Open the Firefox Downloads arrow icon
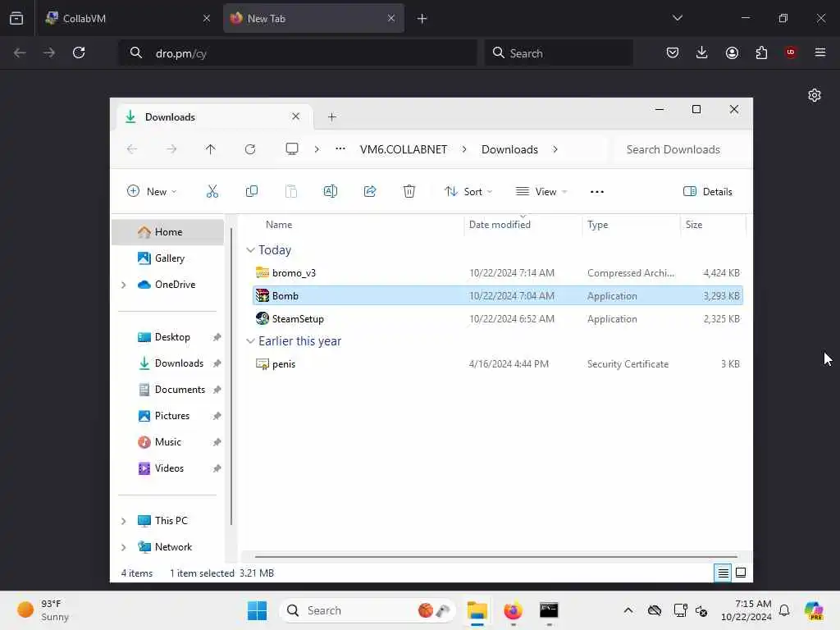This screenshot has height=630, width=840. (702, 52)
